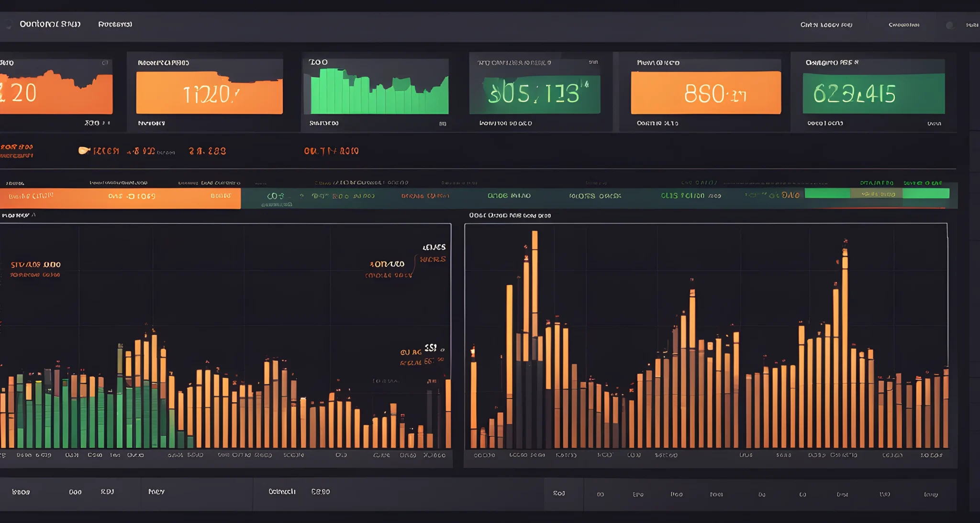Image resolution: width=980 pixels, height=523 pixels.
Task: Click the round grey dot icon in top-right header
Action: tap(950, 25)
